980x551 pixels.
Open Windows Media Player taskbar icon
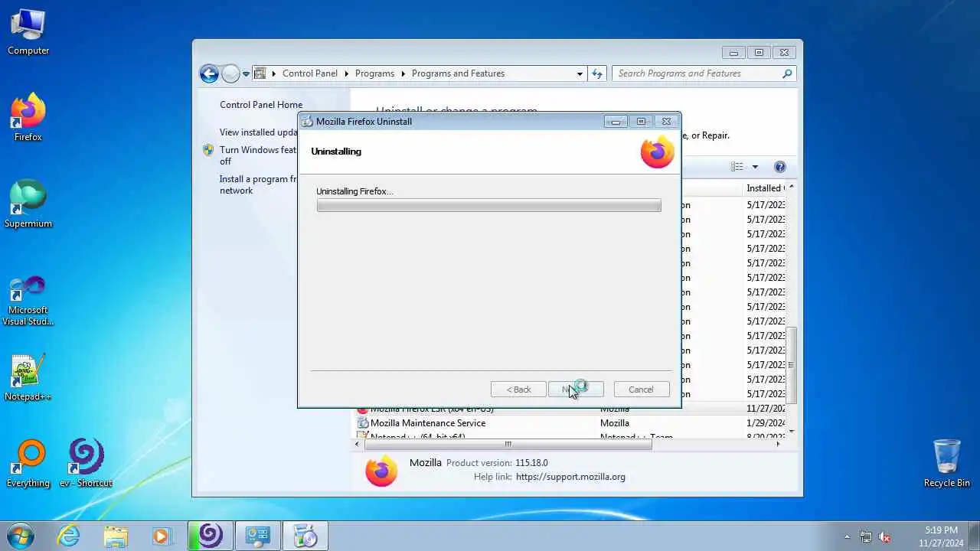pyautogui.click(x=162, y=536)
